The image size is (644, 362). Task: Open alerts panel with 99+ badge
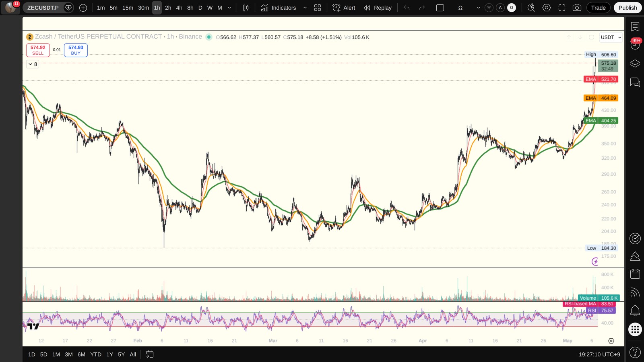coord(635,45)
